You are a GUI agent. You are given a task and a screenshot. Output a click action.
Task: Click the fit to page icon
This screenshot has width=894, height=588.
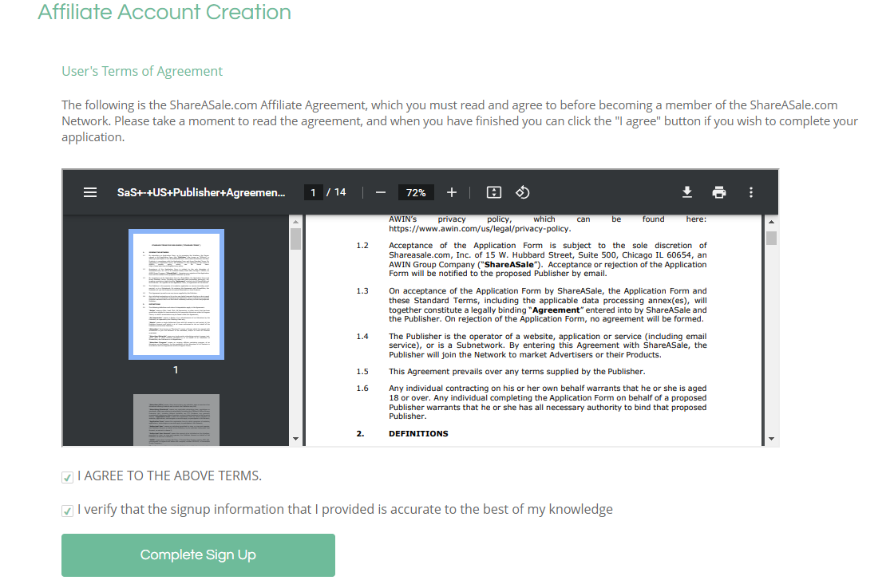click(494, 192)
